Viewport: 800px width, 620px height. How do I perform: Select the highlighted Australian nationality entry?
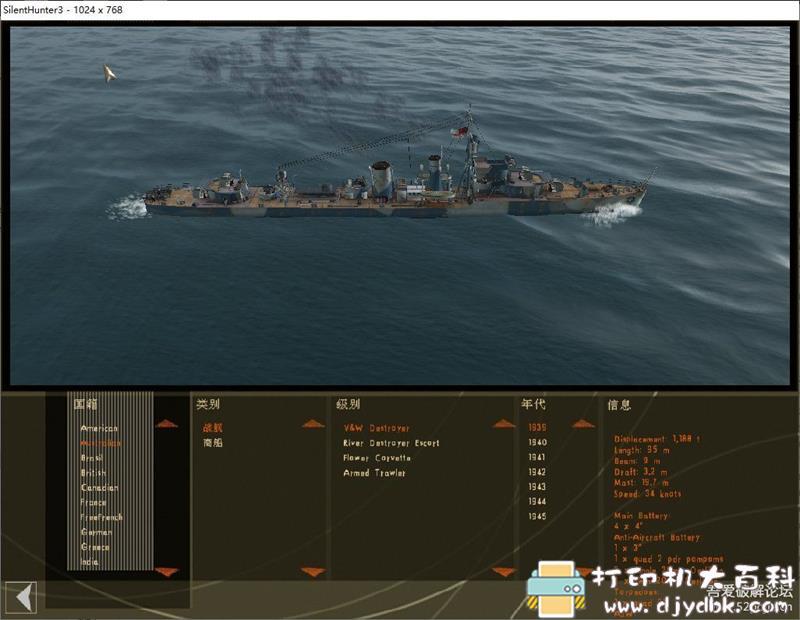click(x=101, y=443)
